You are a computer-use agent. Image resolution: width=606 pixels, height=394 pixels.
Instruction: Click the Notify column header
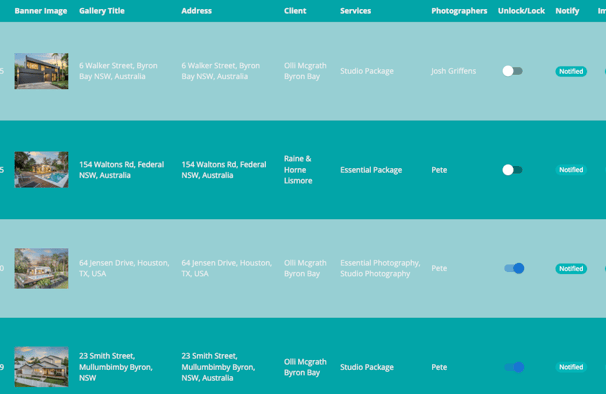click(567, 11)
